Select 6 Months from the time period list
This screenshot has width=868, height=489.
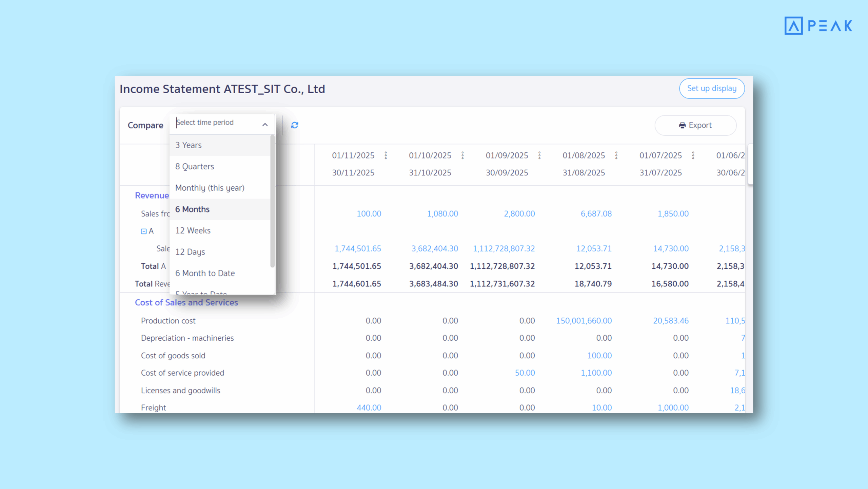[192, 209]
